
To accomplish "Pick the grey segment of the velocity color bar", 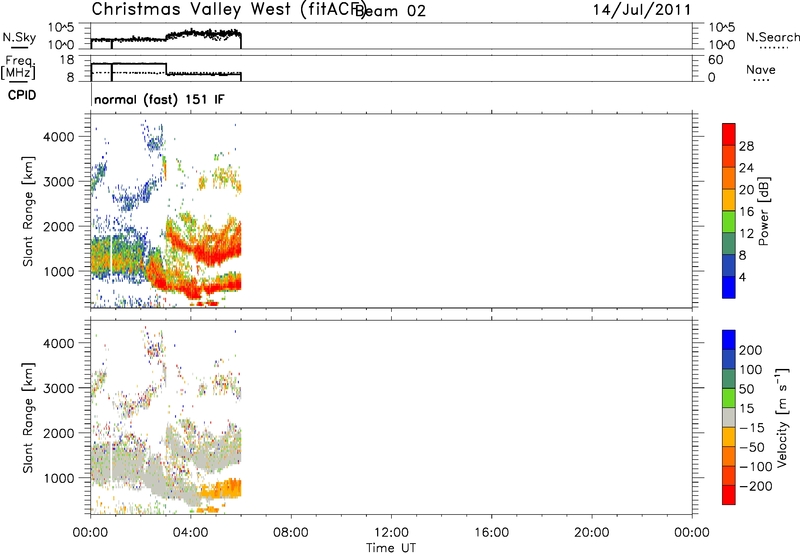I will [x=729, y=417].
